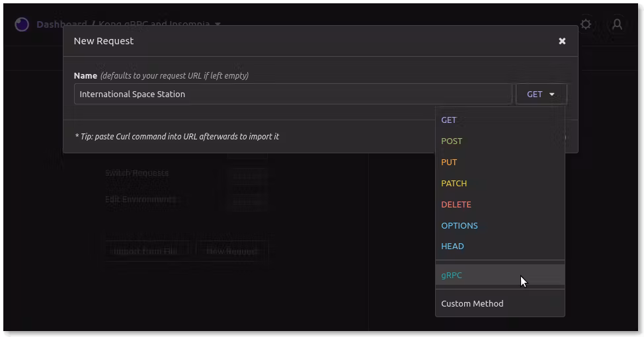
Task: Pick HEAD in the method menu
Action: [452, 246]
